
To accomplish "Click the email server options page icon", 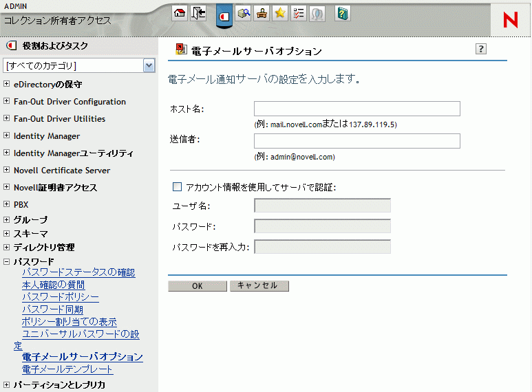I will [x=181, y=50].
